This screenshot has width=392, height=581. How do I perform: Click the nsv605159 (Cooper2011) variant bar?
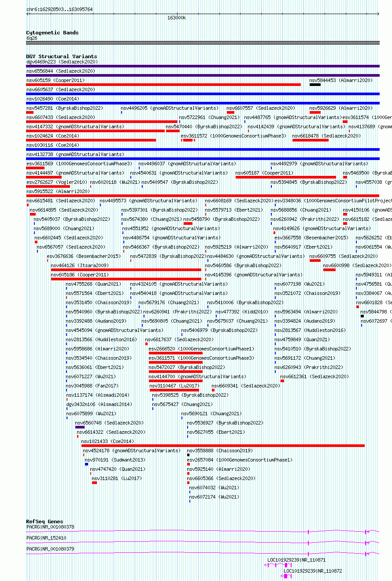163,85
